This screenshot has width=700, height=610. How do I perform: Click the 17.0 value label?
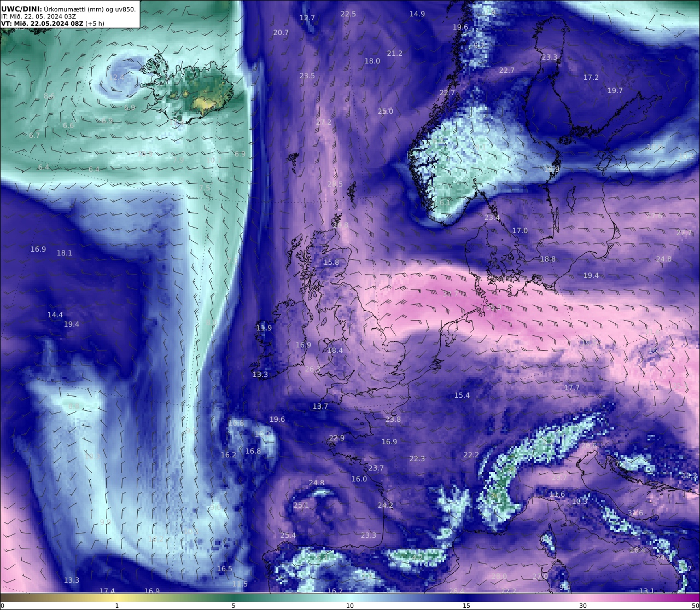tap(520, 231)
